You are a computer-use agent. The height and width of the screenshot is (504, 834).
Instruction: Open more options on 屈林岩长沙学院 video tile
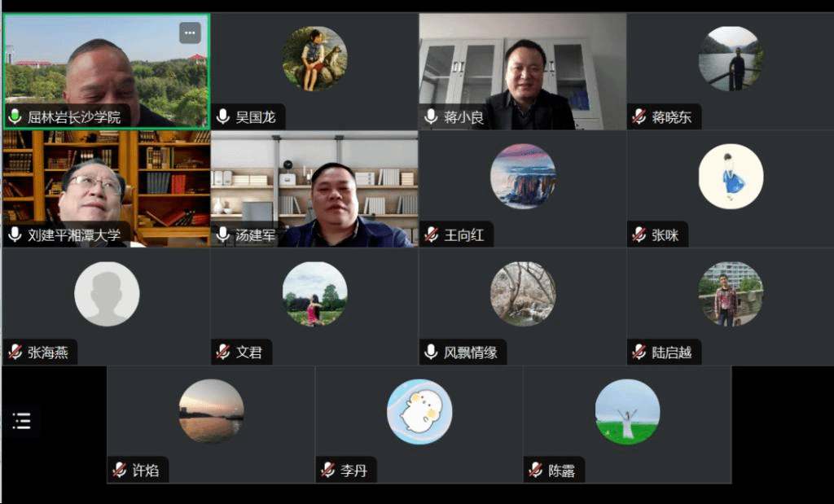190,33
